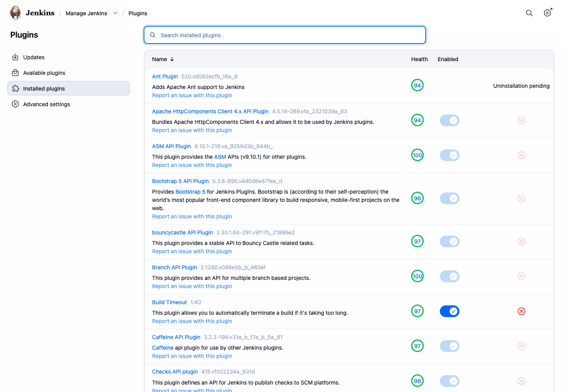Uninstall Build Timeout via red X icon
The height and width of the screenshot is (392, 565).
[521, 311]
